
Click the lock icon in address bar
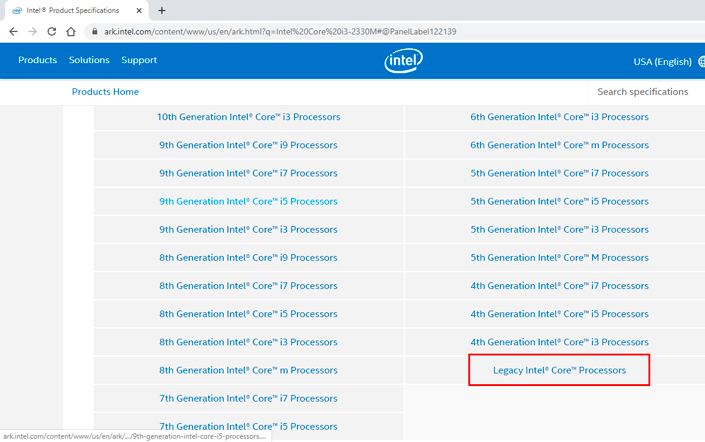pos(94,31)
